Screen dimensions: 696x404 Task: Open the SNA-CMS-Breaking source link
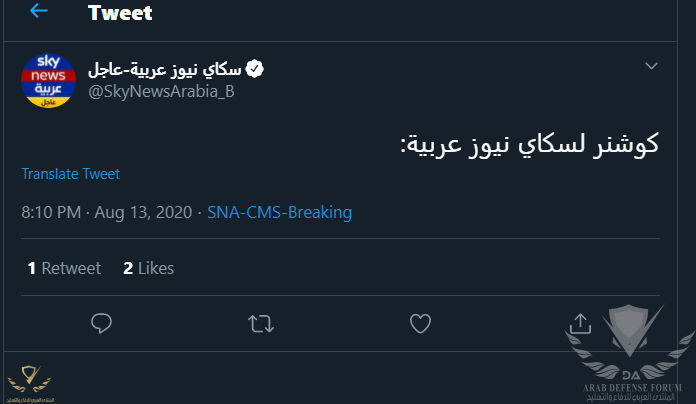pos(280,212)
